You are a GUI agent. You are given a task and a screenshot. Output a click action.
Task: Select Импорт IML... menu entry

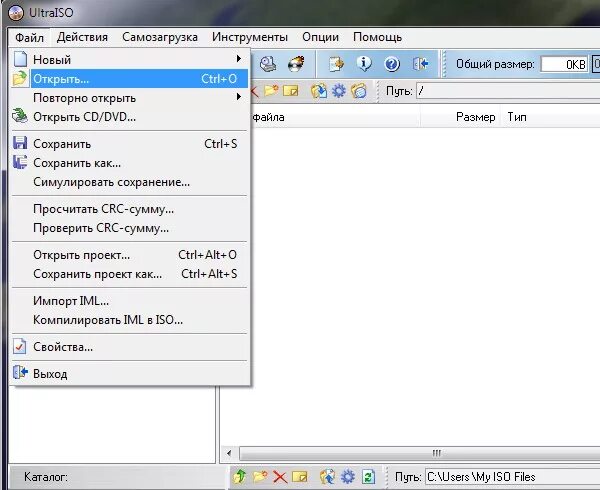click(130, 301)
